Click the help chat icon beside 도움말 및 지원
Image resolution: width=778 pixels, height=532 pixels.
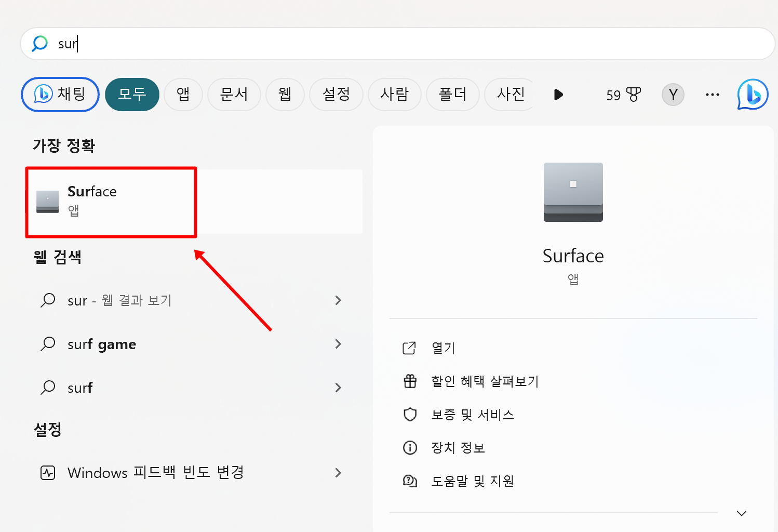[410, 481]
